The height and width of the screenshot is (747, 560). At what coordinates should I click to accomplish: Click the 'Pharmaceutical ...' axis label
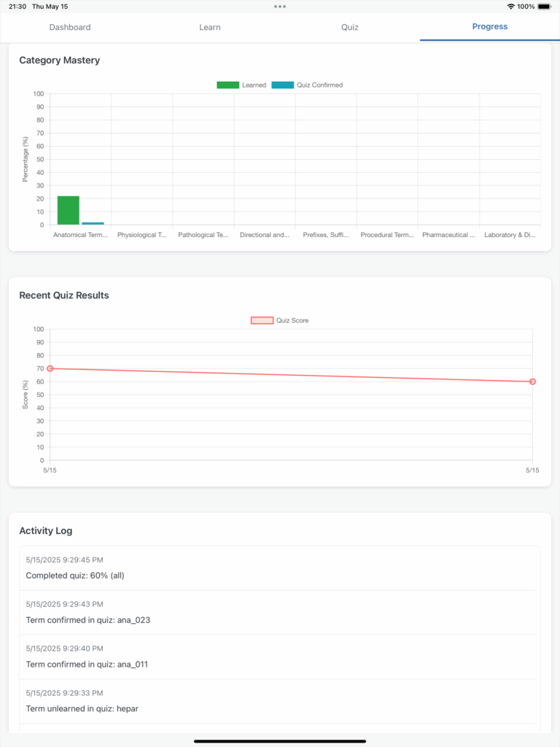[x=448, y=235]
